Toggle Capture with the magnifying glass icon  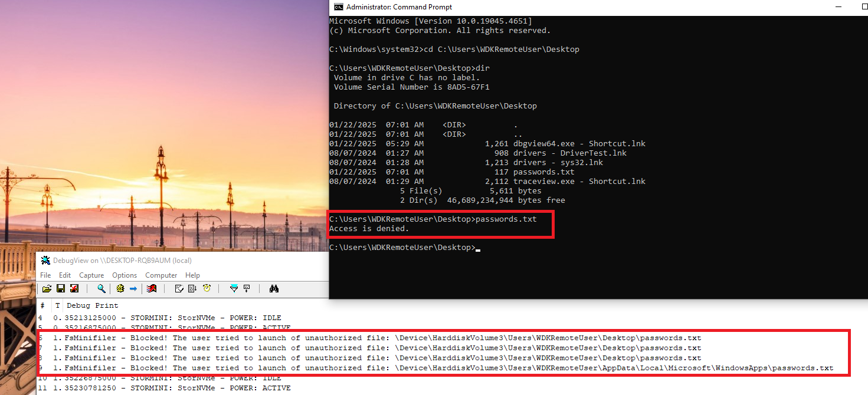pos(101,288)
